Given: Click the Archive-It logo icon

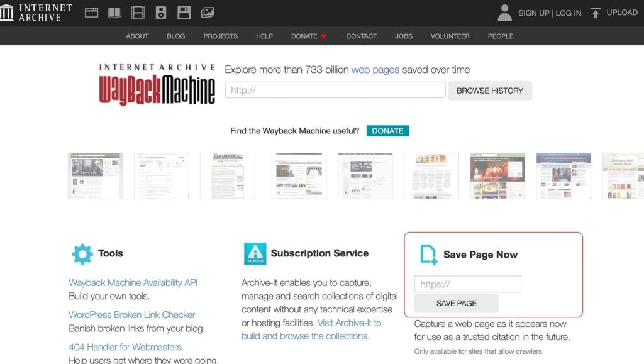Looking at the screenshot, I should [255, 253].
